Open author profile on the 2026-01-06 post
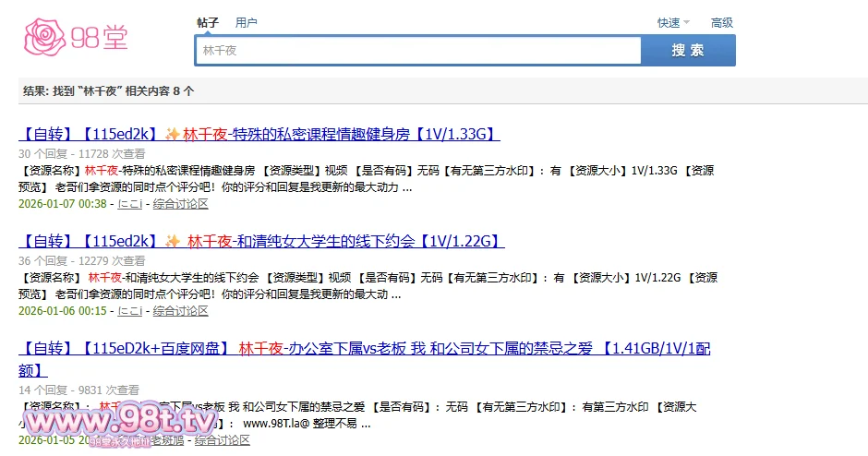The width and height of the screenshot is (868, 456). (x=130, y=311)
